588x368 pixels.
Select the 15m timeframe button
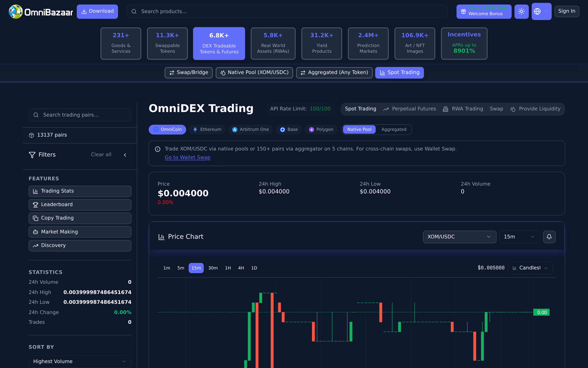[196, 268]
